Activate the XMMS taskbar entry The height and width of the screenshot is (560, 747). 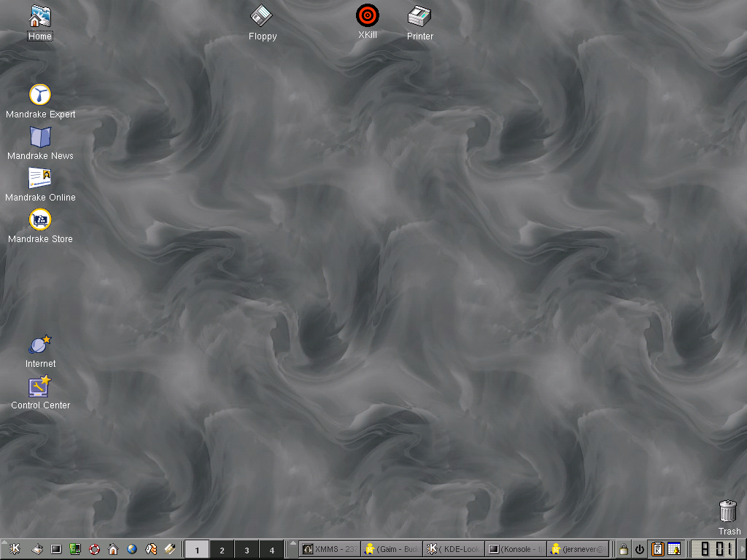click(330, 550)
